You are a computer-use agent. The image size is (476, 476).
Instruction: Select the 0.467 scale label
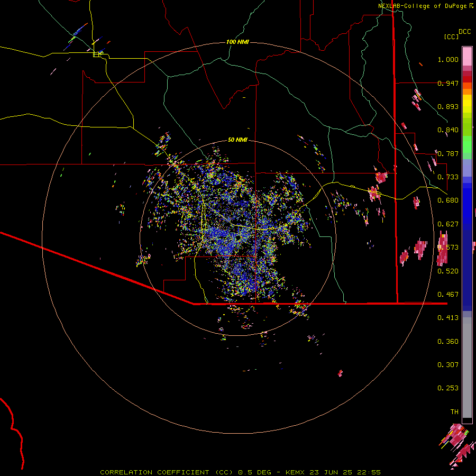point(448,294)
